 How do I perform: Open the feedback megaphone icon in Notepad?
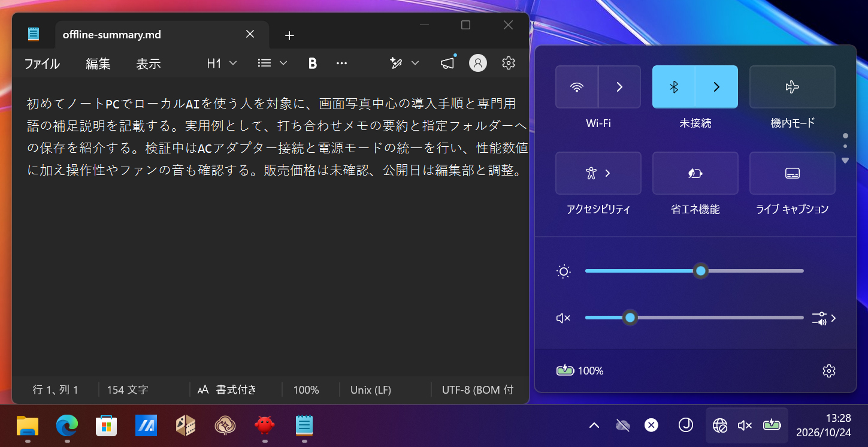[x=447, y=63]
